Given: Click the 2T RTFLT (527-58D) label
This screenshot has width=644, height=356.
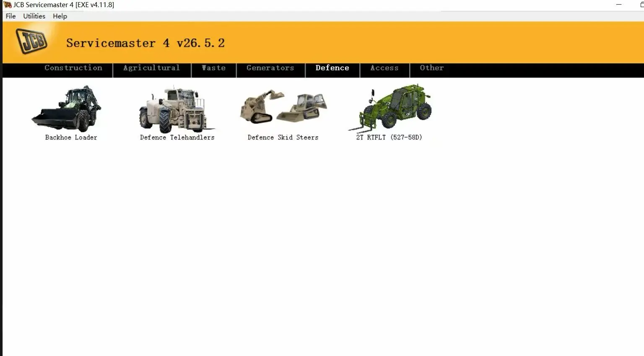Looking at the screenshot, I should pos(389,137).
